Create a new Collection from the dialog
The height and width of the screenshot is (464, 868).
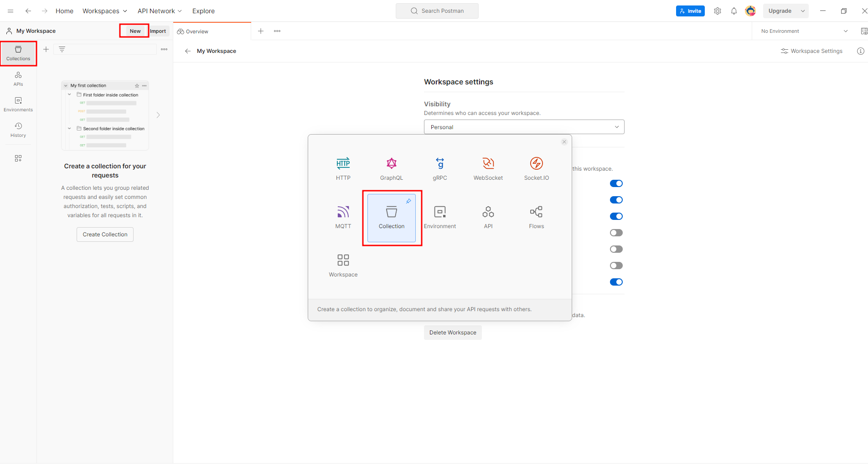click(x=392, y=218)
